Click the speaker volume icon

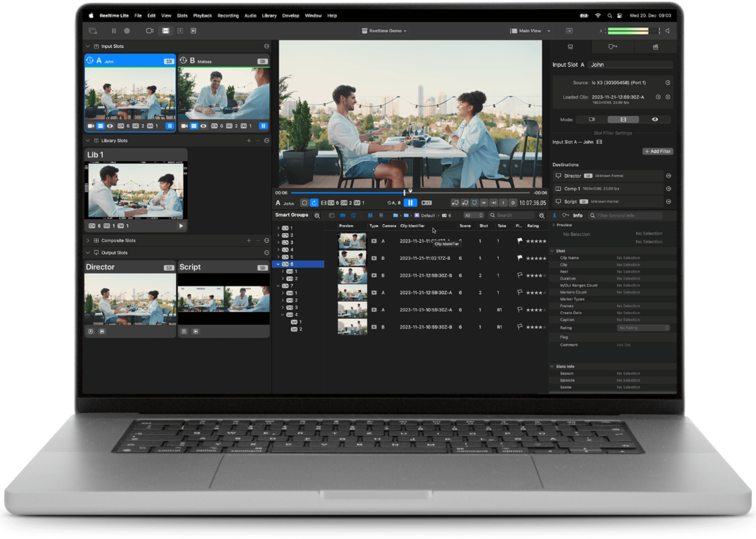click(668, 31)
